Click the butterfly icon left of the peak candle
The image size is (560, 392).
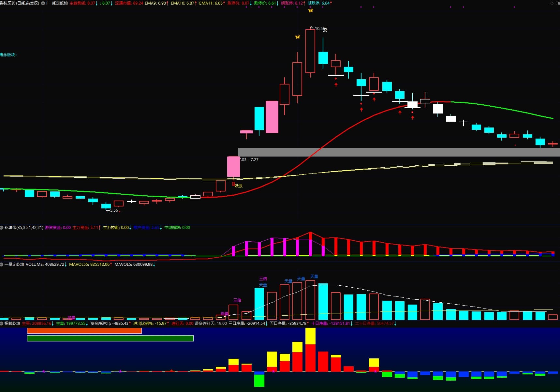click(x=297, y=37)
